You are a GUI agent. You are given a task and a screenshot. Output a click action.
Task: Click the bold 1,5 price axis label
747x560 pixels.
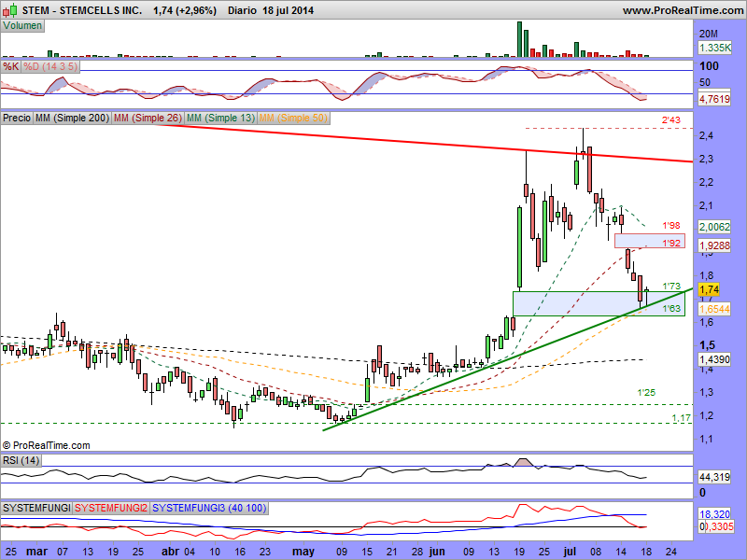click(x=707, y=344)
